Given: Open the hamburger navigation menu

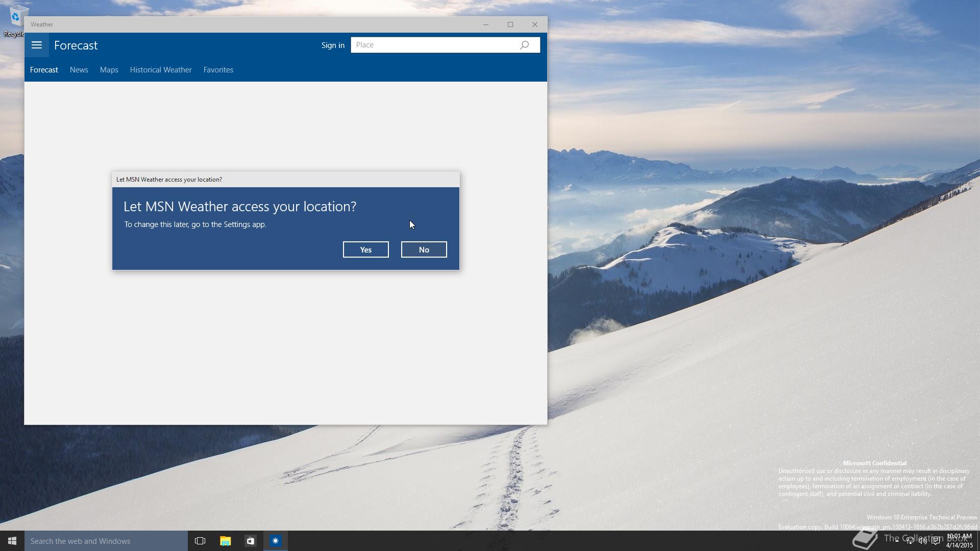Looking at the screenshot, I should pyautogui.click(x=36, y=45).
